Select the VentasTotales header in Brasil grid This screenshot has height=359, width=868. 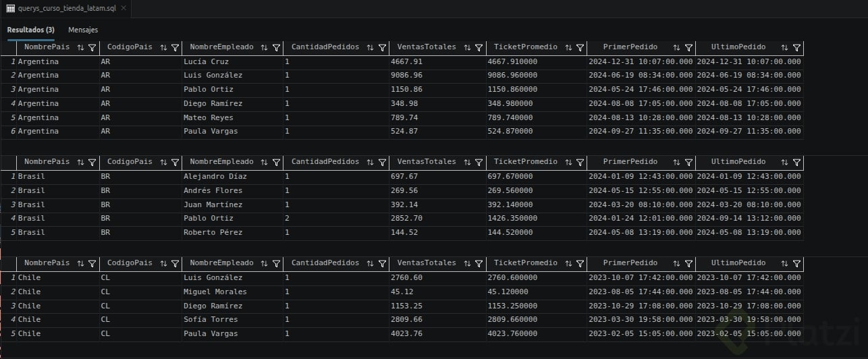tap(427, 162)
